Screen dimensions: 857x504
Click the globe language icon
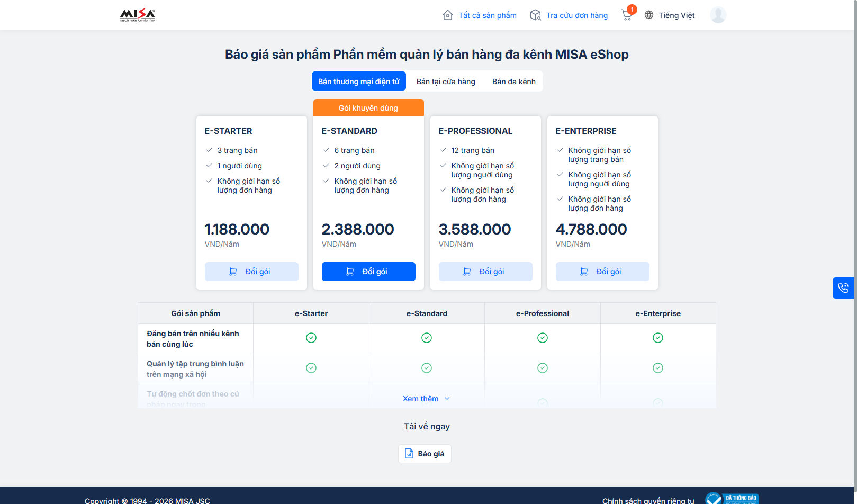649,15
